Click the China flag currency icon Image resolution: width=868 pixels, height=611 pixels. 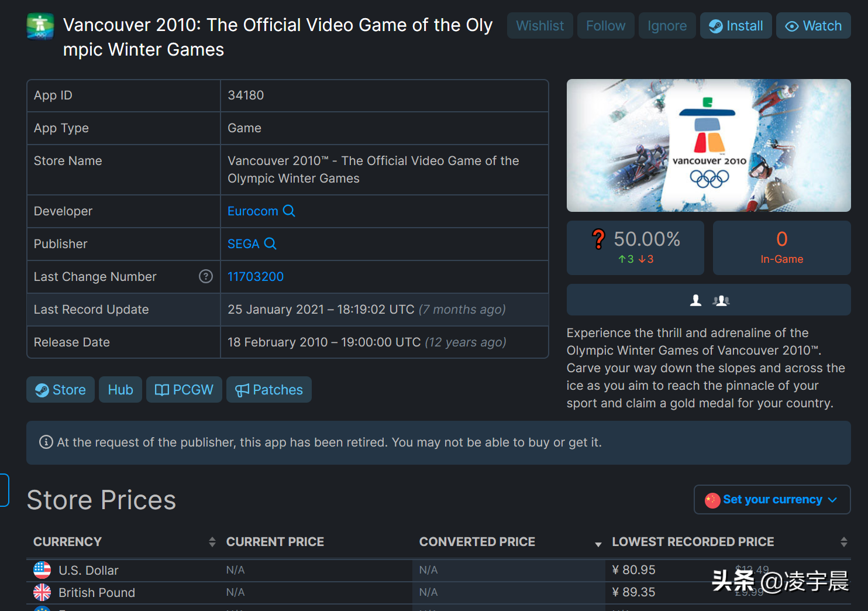coord(712,500)
